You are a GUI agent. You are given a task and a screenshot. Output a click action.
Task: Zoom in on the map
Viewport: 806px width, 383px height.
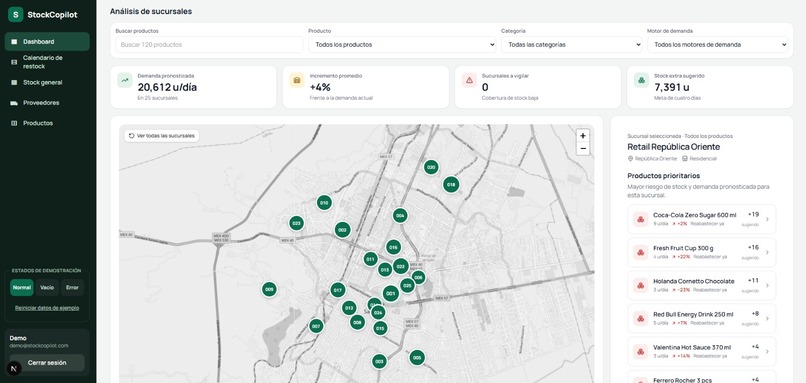[x=582, y=136]
